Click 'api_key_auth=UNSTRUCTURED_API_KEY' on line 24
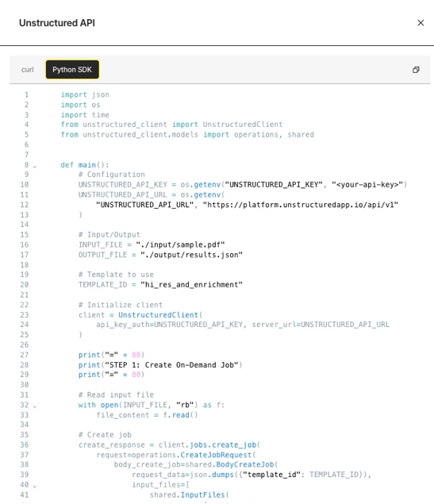This screenshot has width=434, height=504. (x=169, y=325)
